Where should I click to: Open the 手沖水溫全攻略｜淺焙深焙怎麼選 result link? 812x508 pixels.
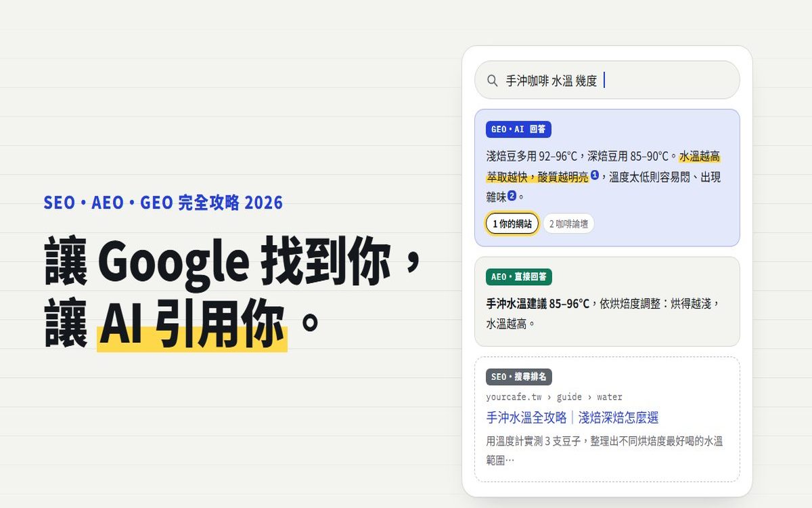[x=572, y=417]
